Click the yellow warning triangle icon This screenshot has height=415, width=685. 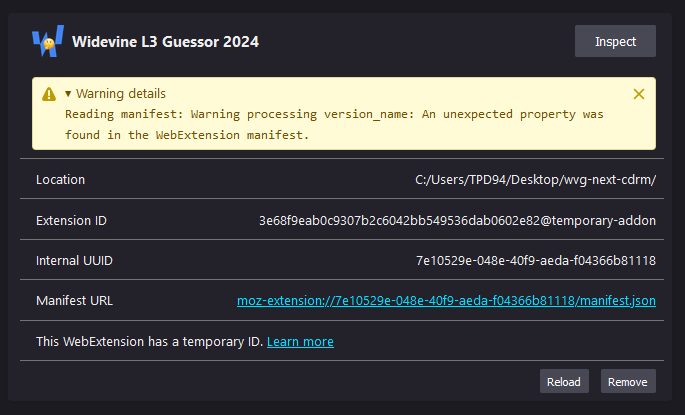pyautogui.click(x=49, y=94)
